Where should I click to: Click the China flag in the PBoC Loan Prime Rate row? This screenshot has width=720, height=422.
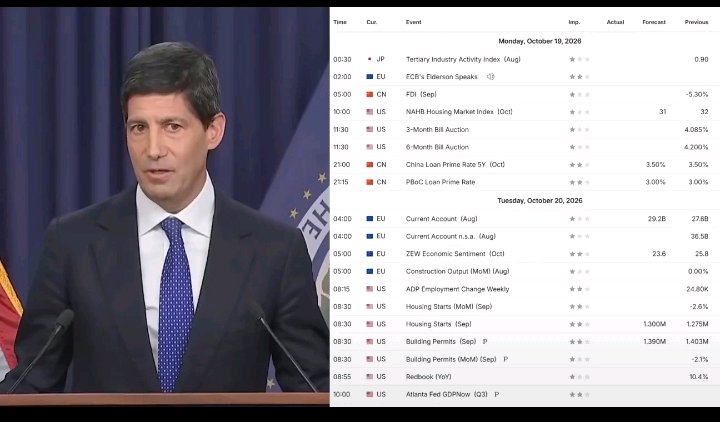370,182
